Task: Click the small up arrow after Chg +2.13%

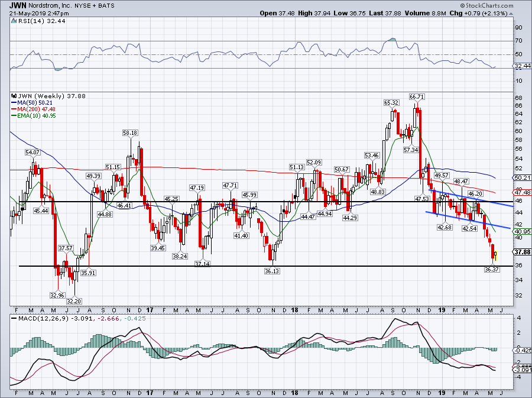Action: tap(511, 14)
